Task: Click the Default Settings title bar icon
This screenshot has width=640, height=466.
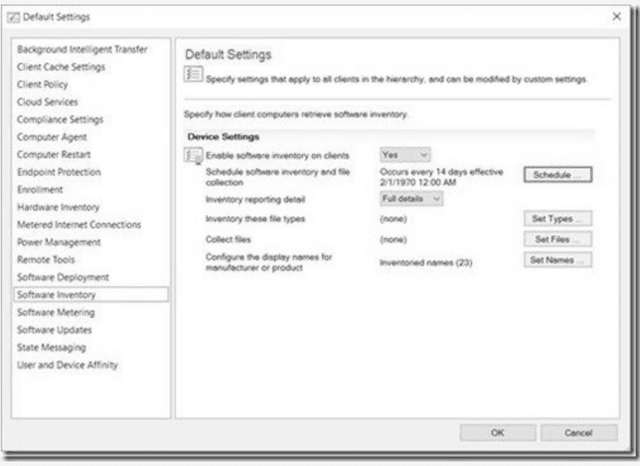Action: point(14,17)
